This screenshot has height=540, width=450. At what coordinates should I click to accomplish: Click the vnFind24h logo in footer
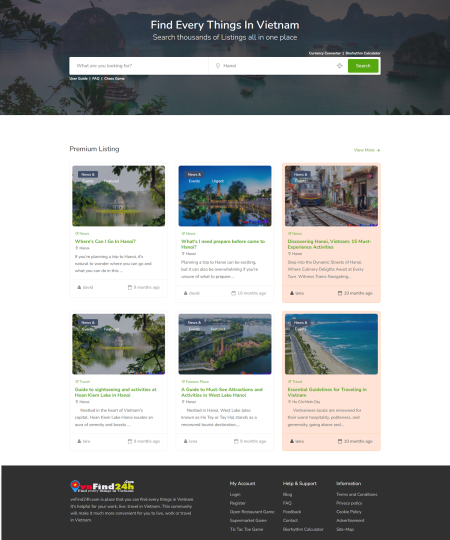click(102, 486)
